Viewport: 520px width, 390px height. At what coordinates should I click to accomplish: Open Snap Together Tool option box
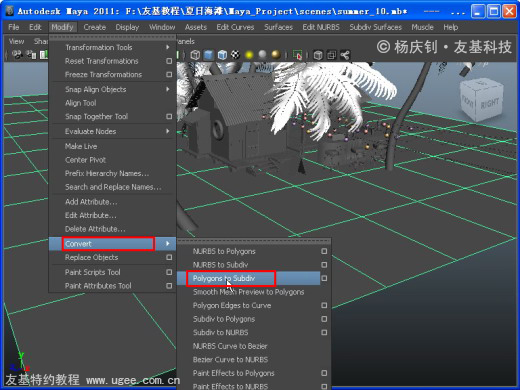tap(169, 116)
